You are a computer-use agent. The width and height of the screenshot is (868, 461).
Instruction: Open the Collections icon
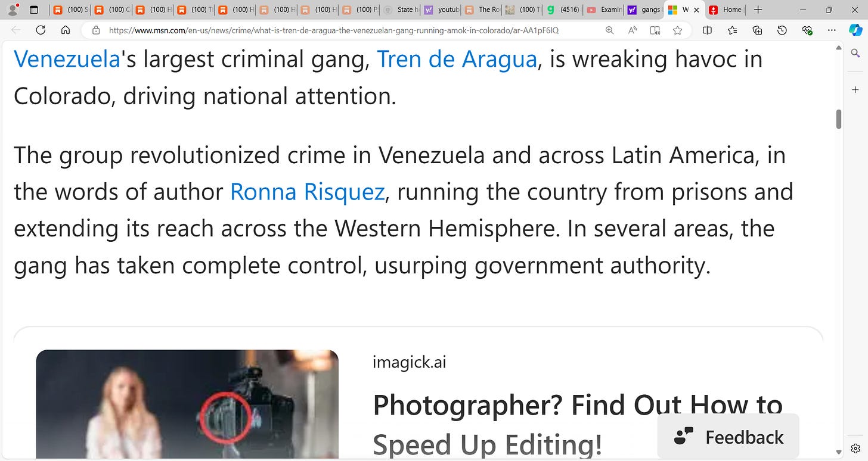(757, 30)
